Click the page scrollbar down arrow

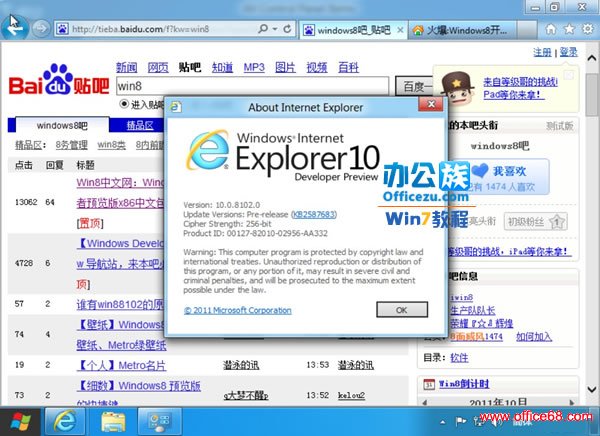click(x=592, y=390)
